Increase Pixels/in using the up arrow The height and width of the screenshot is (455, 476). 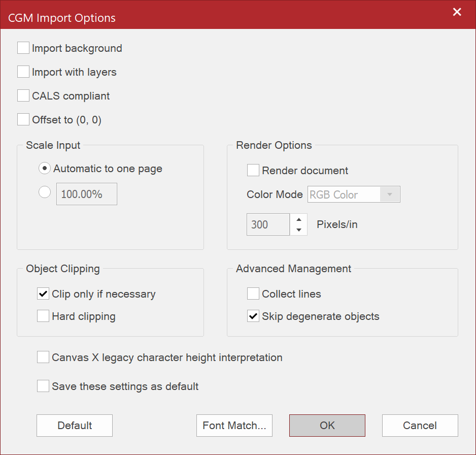point(299,219)
